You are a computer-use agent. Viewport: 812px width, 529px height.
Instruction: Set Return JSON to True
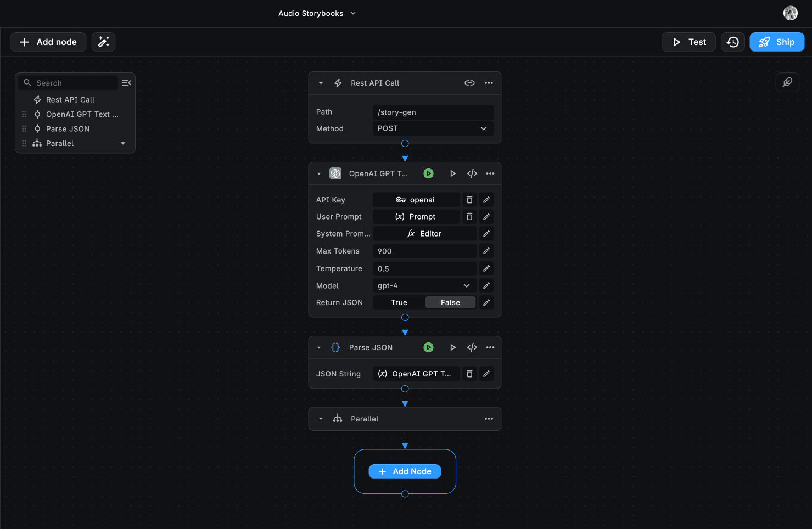399,302
